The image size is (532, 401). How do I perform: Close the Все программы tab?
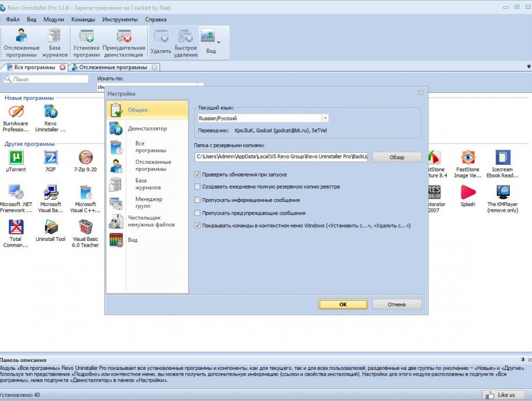click(63, 67)
